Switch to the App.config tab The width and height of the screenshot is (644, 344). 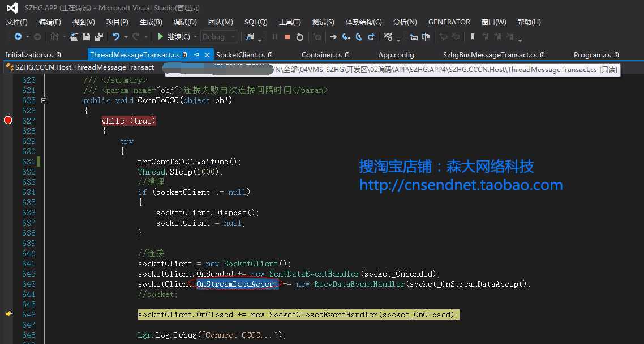[396, 55]
